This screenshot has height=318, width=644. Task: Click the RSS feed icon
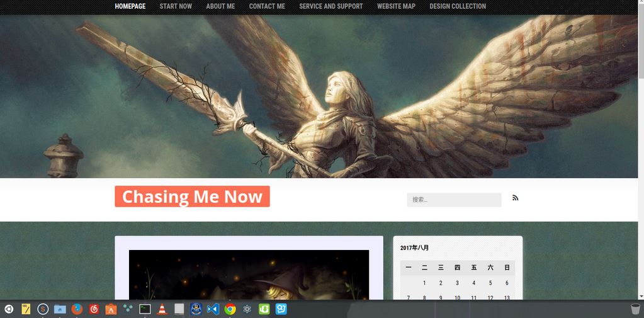point(515,198)
